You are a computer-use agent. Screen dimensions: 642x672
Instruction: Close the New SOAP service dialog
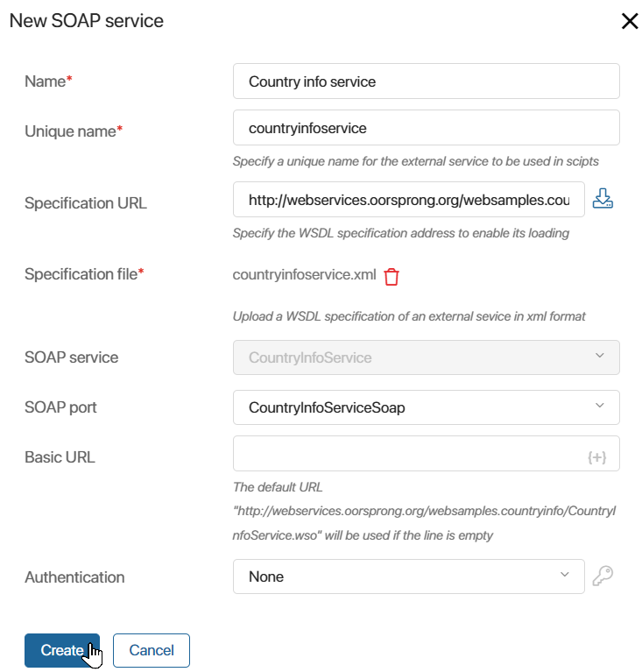point(630,20)
